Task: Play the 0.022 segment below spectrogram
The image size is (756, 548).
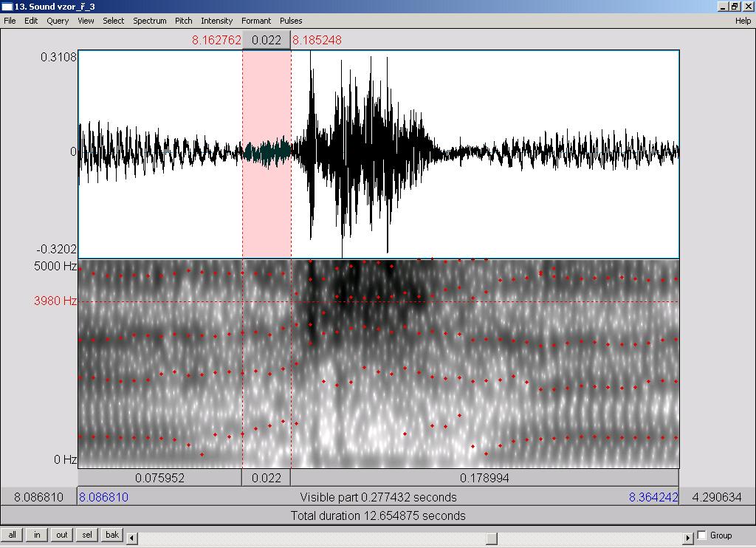Action: (x=266, y=478)
